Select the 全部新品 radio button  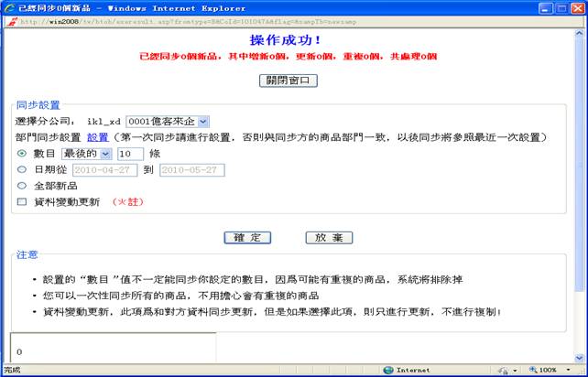[22, 185]
